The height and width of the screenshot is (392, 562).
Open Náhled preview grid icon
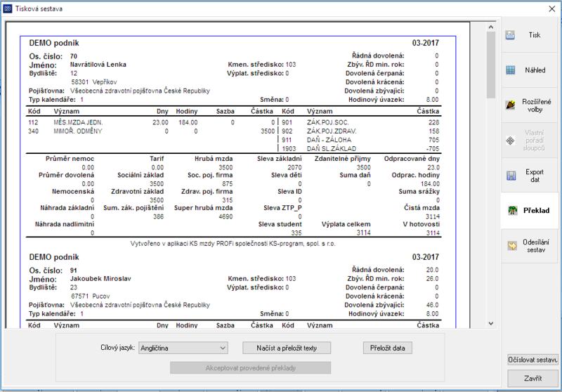[511, 70]
